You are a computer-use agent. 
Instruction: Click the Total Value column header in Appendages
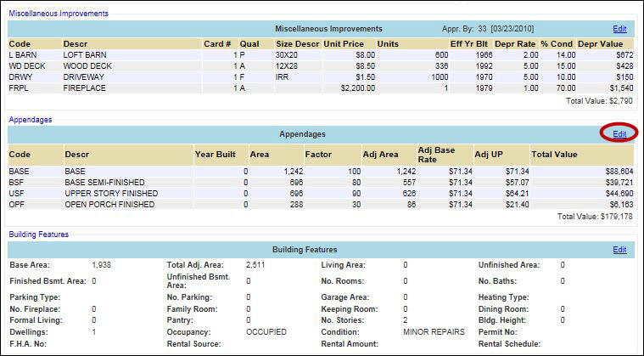[555, 155]
